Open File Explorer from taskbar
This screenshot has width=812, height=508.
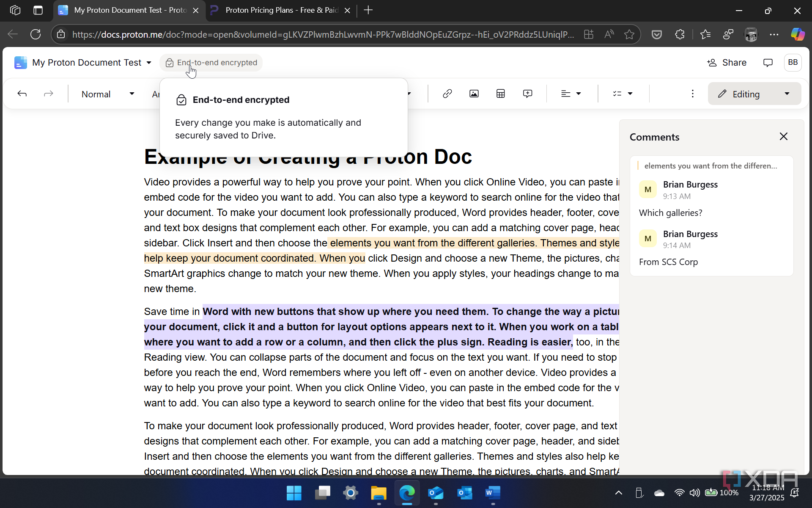379,493
